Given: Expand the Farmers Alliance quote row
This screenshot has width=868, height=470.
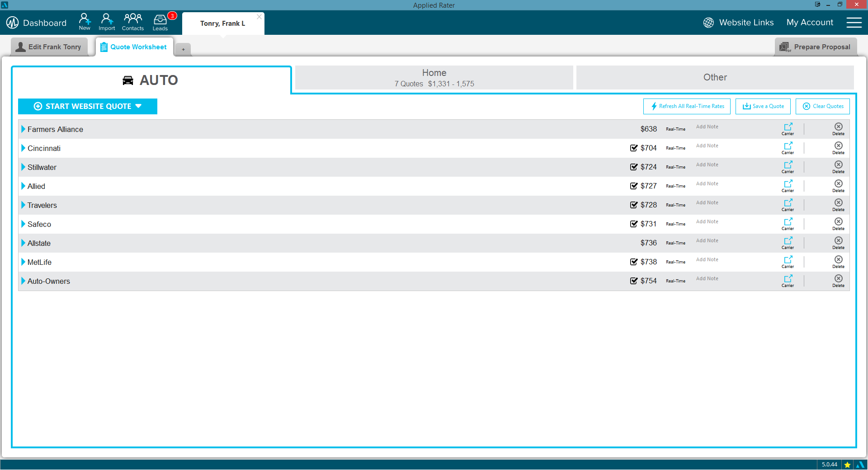Looking at the screenshot, I should [x=24, y=129].
